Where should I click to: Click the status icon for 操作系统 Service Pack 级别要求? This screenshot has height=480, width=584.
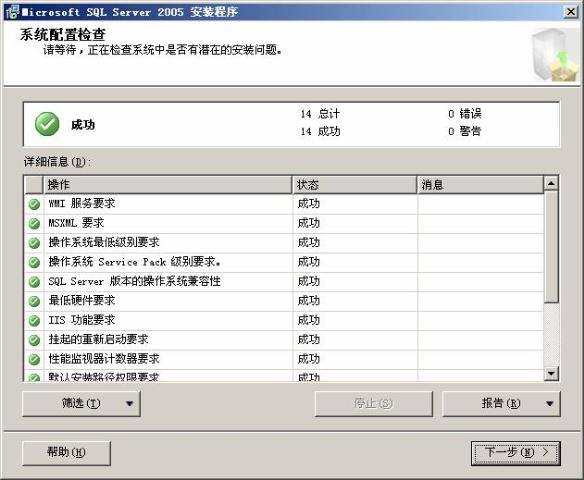[x=34, y=262]
